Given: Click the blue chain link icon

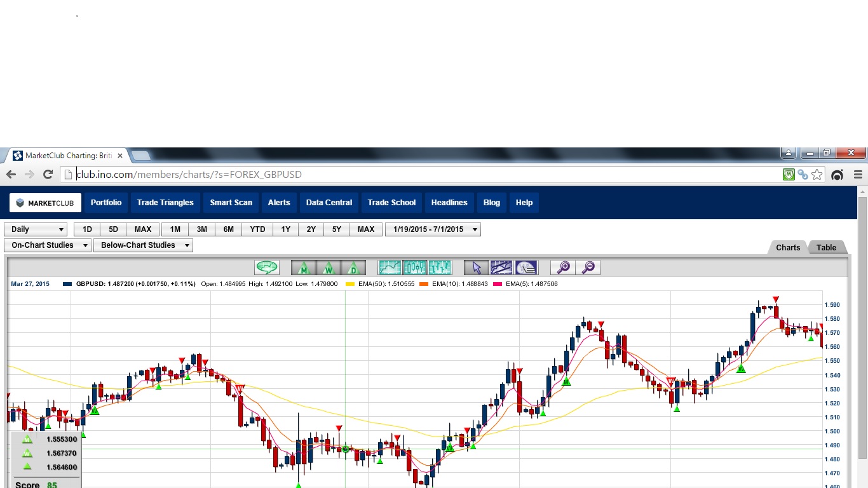Looking at the screenshot, I should (x=803, y=175).
